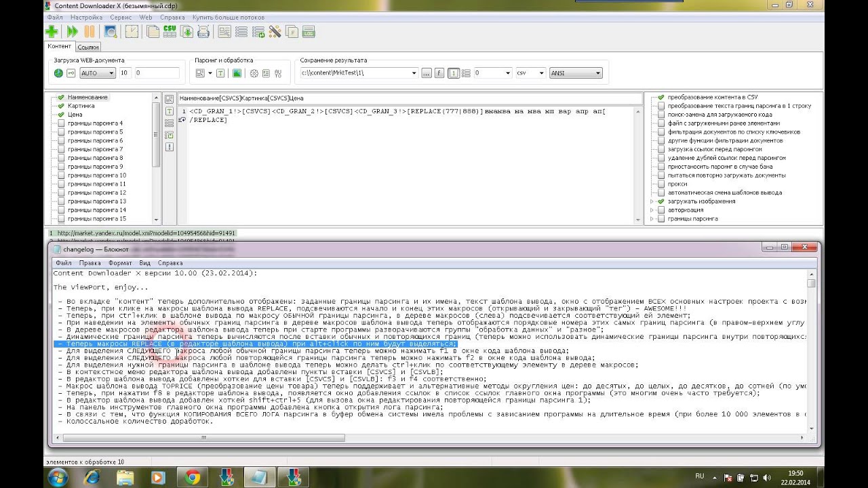Viewport: 868px width, 488px height.
Task: Open Формат menu in Notepad
Action: [x=120, y=263]
